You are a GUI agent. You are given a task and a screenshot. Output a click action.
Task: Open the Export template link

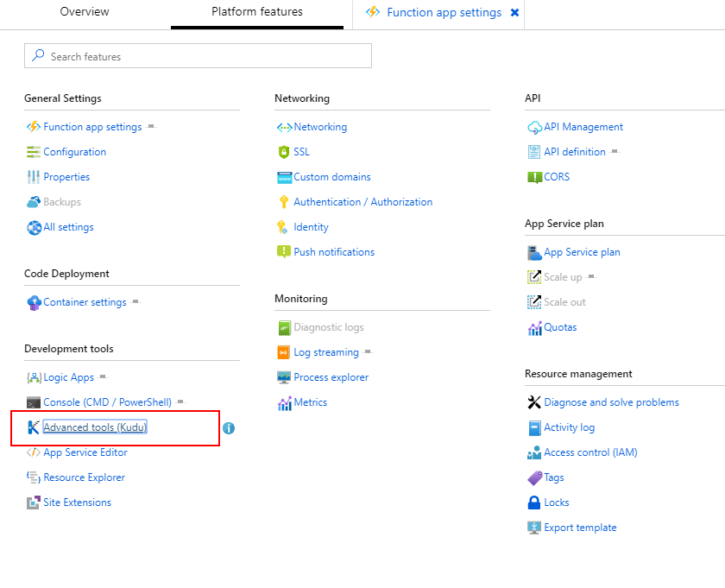tap(580, 528)
